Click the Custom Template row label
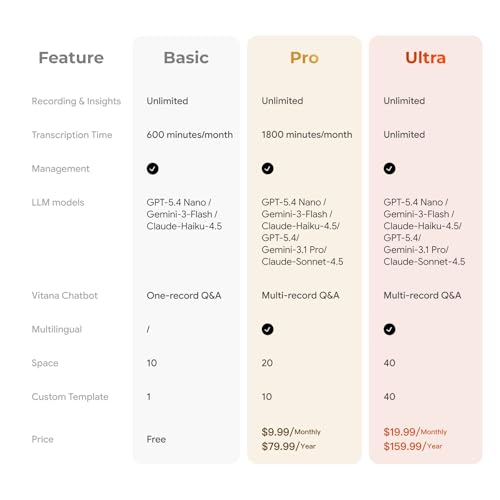Viewport: 500px width, 500px height. (70, 397)
